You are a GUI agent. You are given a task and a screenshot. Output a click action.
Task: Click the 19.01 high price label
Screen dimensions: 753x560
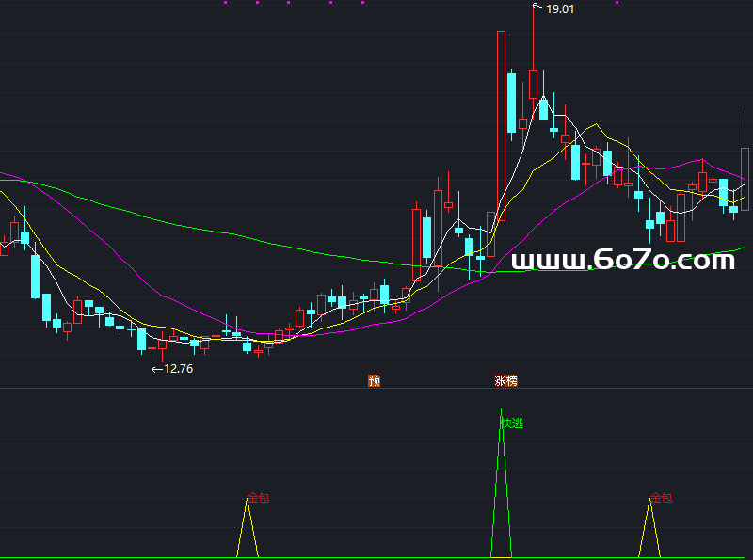tap(559, 8)
